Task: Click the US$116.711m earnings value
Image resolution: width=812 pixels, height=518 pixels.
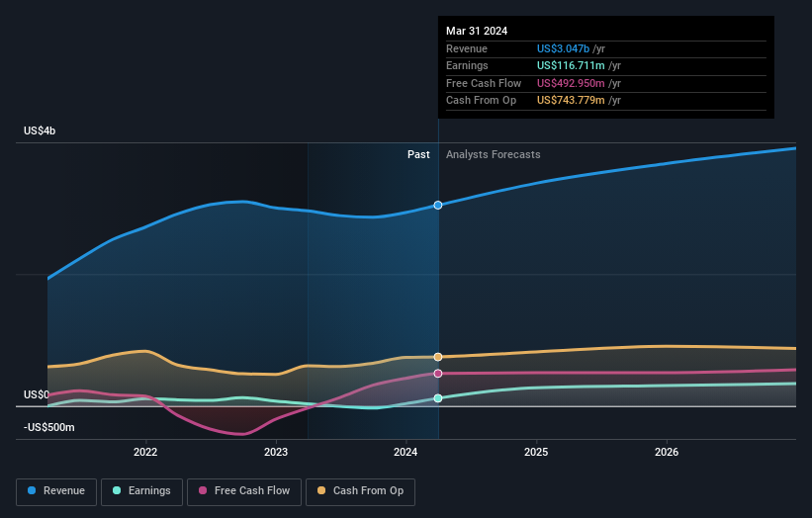Action: pos(571,65)
